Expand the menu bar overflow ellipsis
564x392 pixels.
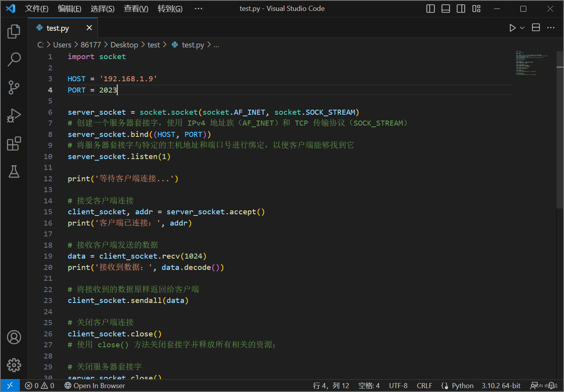pos(198,8)
